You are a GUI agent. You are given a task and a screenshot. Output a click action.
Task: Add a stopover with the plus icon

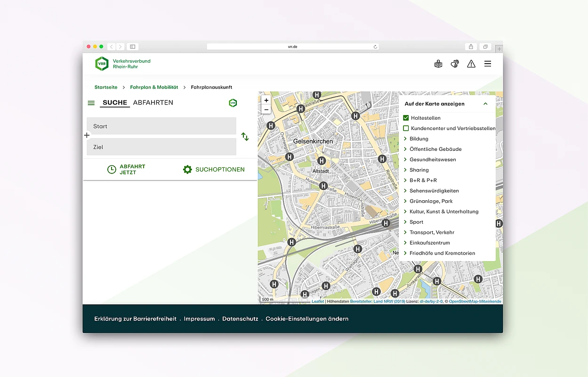point(87,135)
